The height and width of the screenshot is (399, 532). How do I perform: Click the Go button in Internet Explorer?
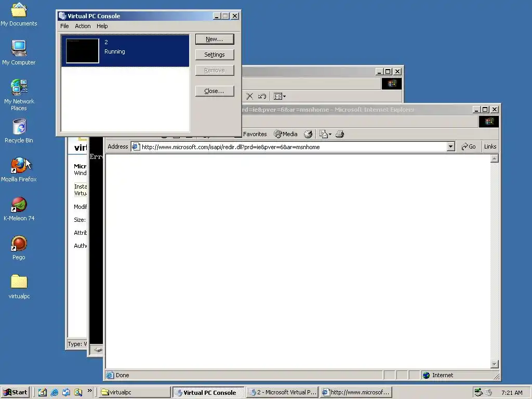click(469, 147)
